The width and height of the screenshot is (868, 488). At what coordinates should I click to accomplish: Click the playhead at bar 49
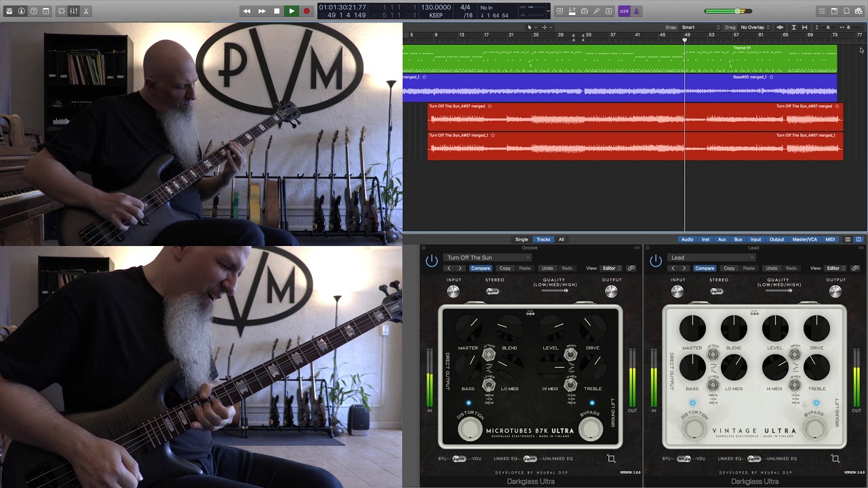click(x=685, y=40)
